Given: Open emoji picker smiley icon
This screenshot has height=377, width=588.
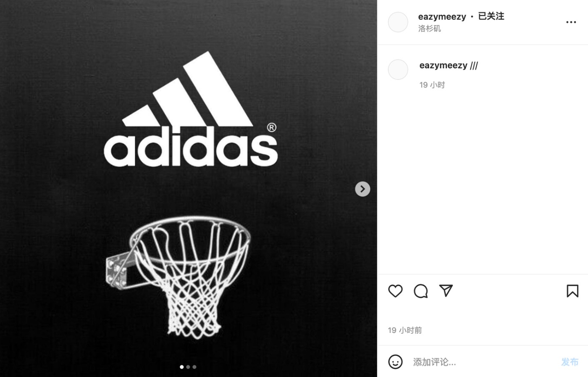Looking at the screenshot, I should [395, 362].
